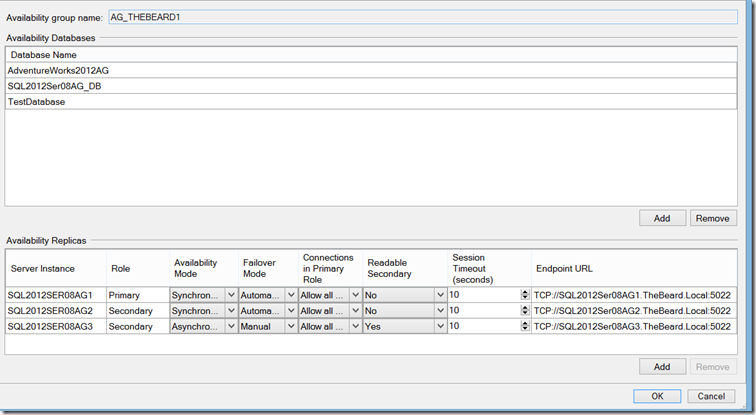Open Readable Secondary dropdown for SQL2012SER08AG1
Viewport: 756px width, 415px height.
tap(440, 295)
